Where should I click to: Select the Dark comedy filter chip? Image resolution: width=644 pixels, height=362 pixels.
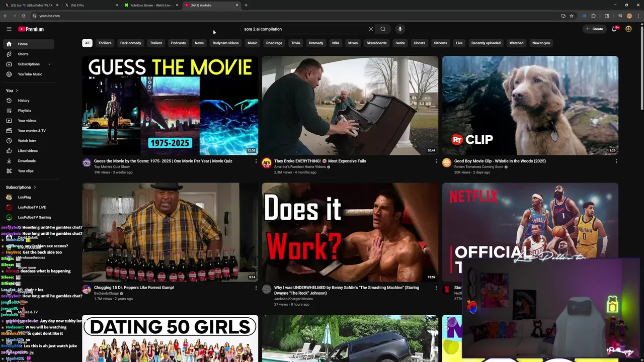(131, 43)
